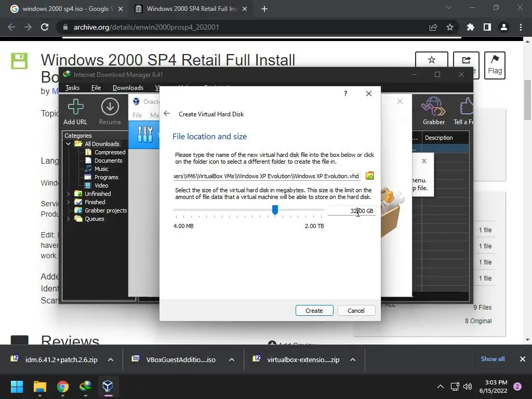Close the Chrome downloads bar
The image size is (532, 399).
[x=523, y=359]
